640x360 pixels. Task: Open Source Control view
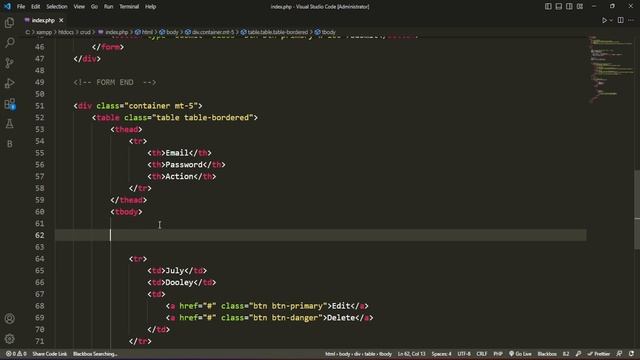(9, 62)
